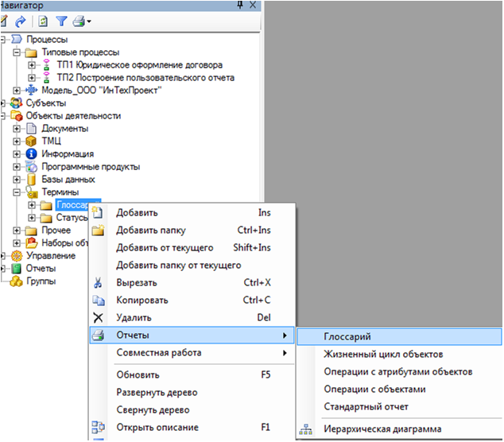
Task: Click the blue Информация info icon
Action: click(x=33, y=153)
